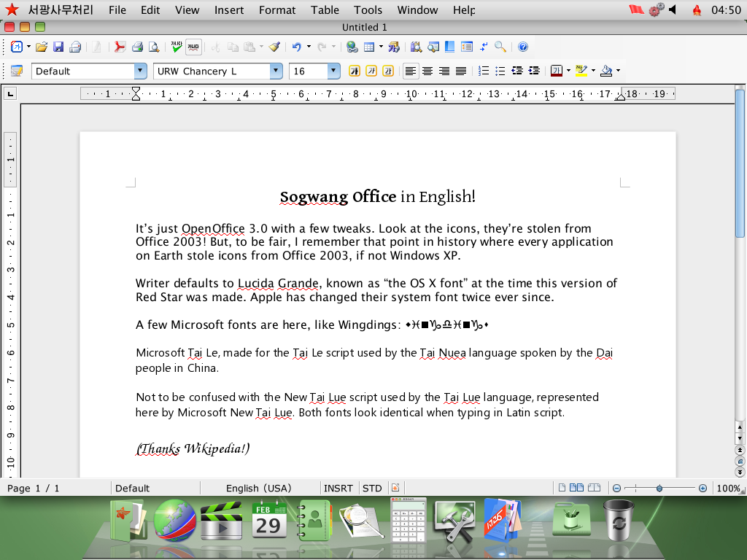Click the English (USA) language field
Image resolution: width=747 pixels, height=560 pixels.
(x=259, y=488)
